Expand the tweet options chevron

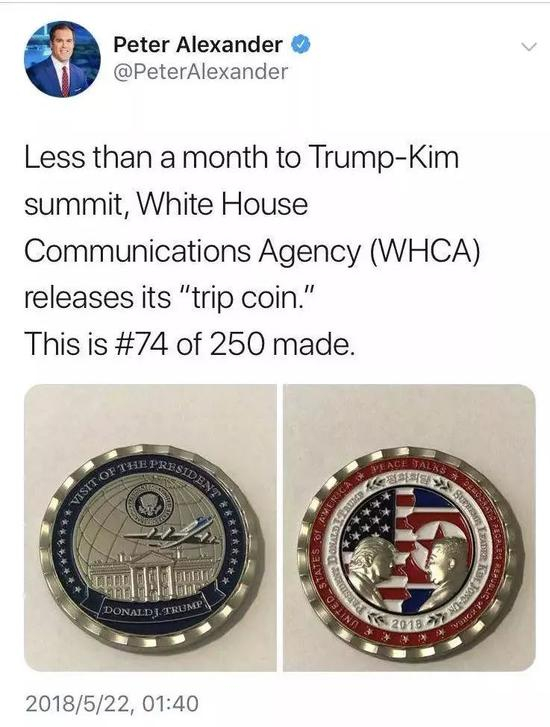pyautogui.click(x=528, y=46)
